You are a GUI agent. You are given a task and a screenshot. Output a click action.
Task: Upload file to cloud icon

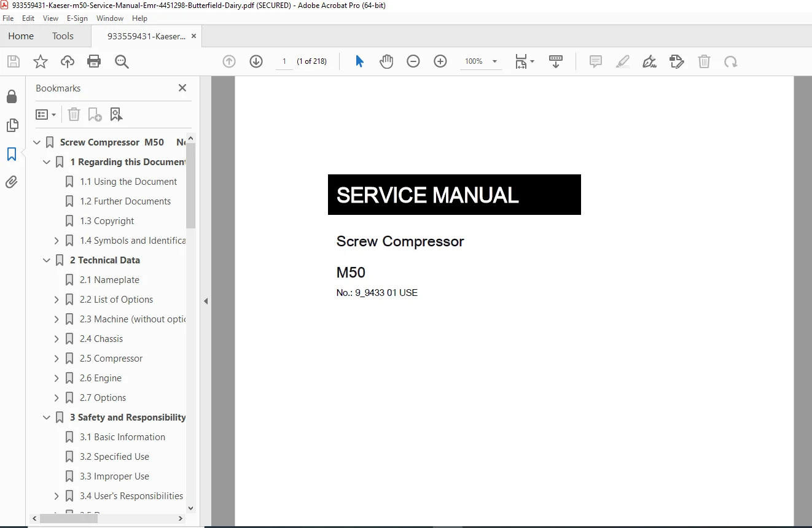[x=68, y=61]
